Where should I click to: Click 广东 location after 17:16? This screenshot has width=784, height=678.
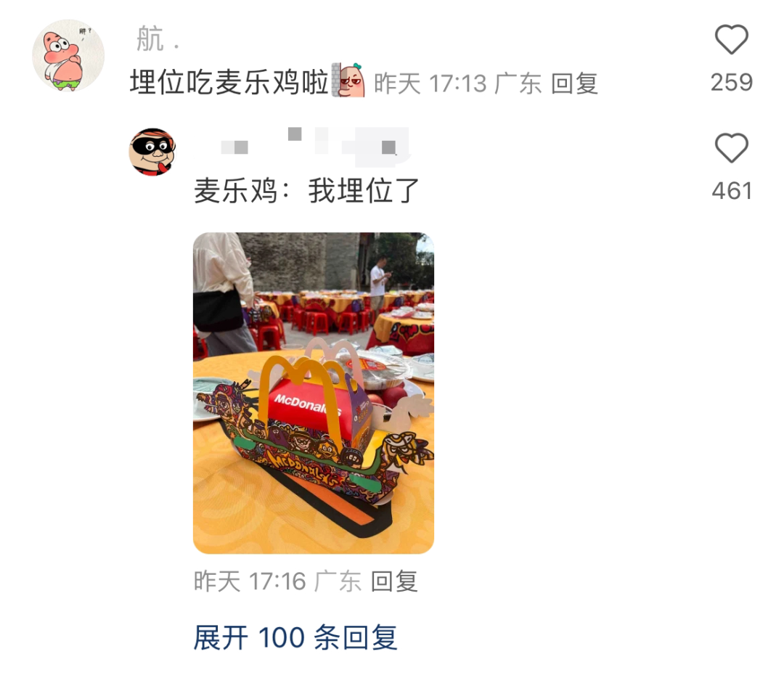pos(338,581)
